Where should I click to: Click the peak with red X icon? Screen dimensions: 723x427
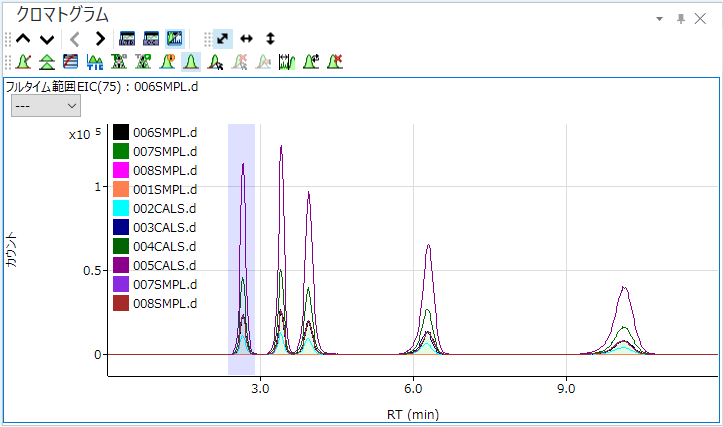(335, 62)
